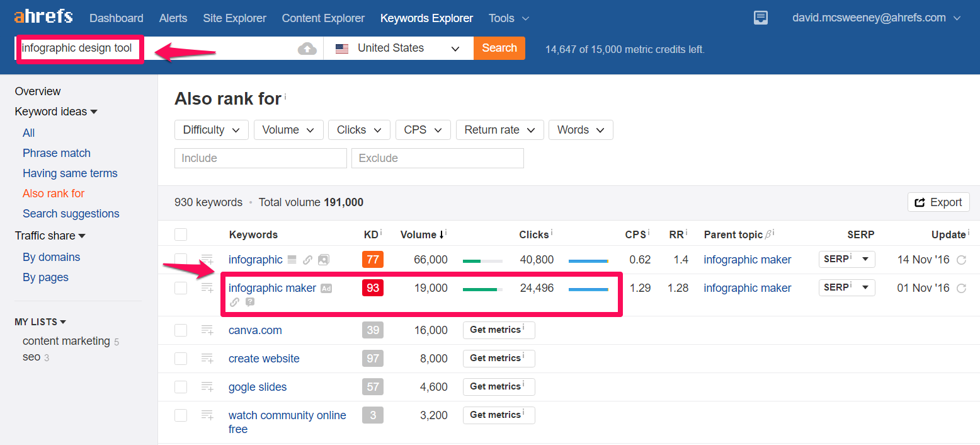
Task: Check the box for 'watch community online free' row
Action: (181, 415)
